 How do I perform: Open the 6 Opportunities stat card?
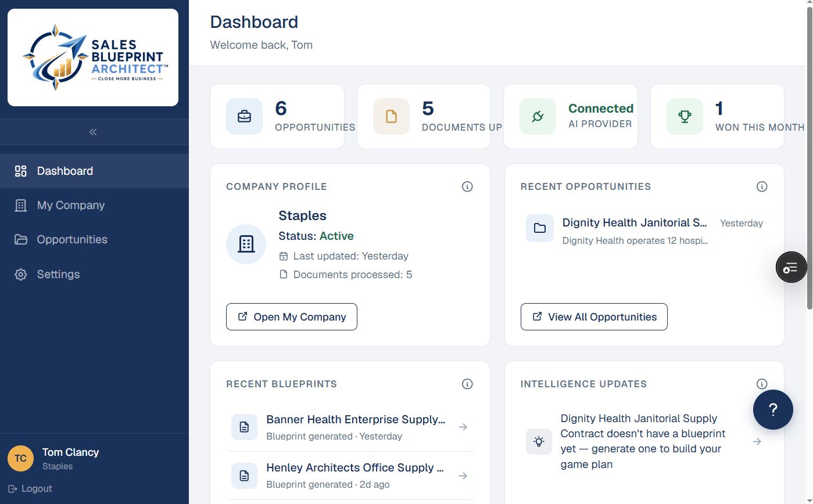click(277, 116)
